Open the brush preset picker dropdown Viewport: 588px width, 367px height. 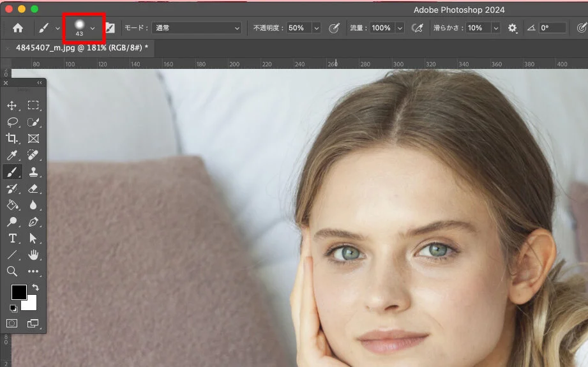click(x=93, y=28)
